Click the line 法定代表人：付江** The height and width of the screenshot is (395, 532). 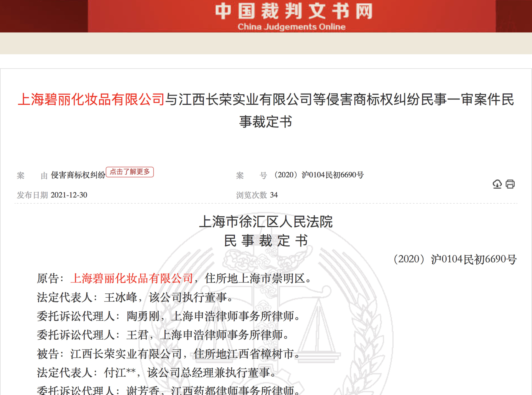157,373
